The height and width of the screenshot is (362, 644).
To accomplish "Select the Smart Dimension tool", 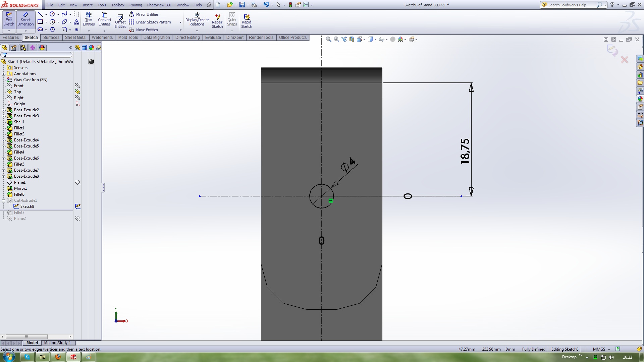I will click(x=25, y=19).
